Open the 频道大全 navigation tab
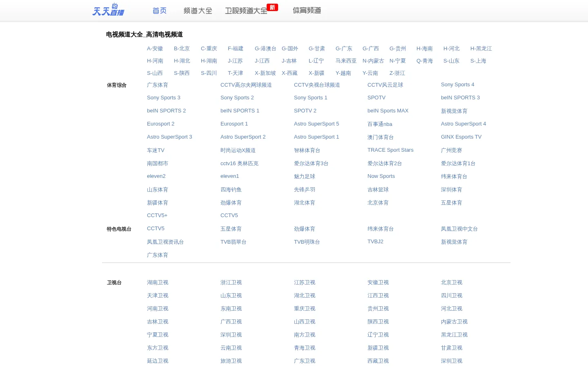The width and height of the screenshot is (588, 368). pos(198,11)
